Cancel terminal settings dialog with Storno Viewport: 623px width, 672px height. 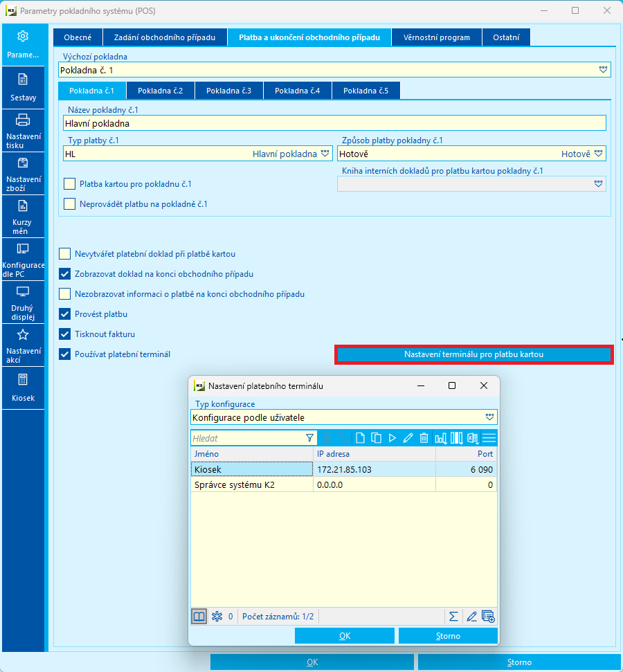(448, 636)
